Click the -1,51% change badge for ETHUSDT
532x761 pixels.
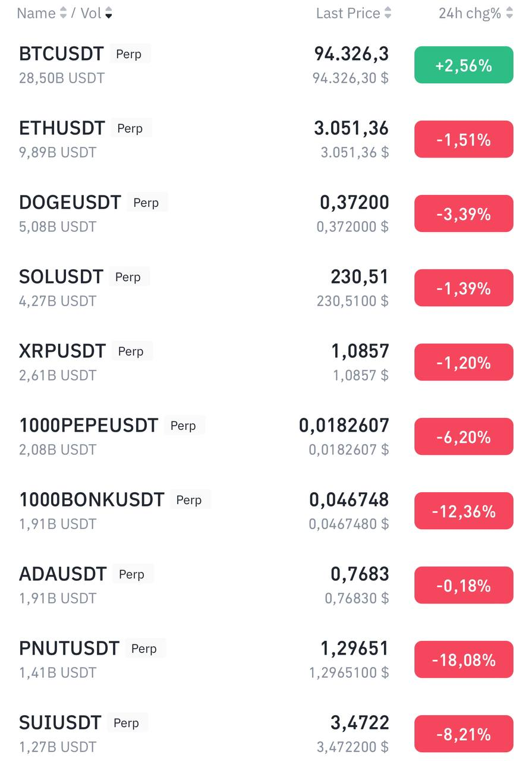[463, 140]
